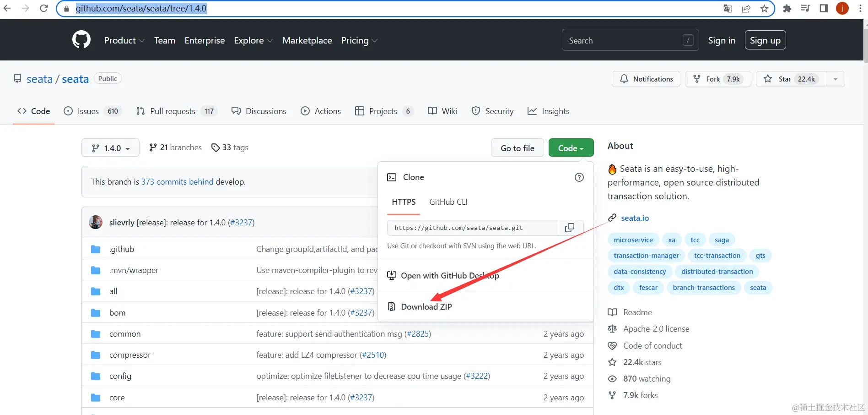Click the Sign up button
The height and width of the screenshot is (415, 868).
click(765, 40)
